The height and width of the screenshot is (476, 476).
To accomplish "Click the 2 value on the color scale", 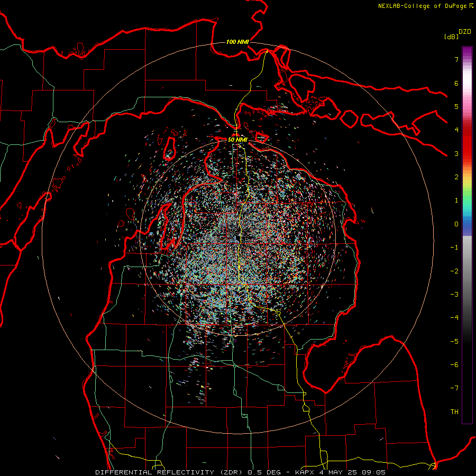I will (456, 177).
